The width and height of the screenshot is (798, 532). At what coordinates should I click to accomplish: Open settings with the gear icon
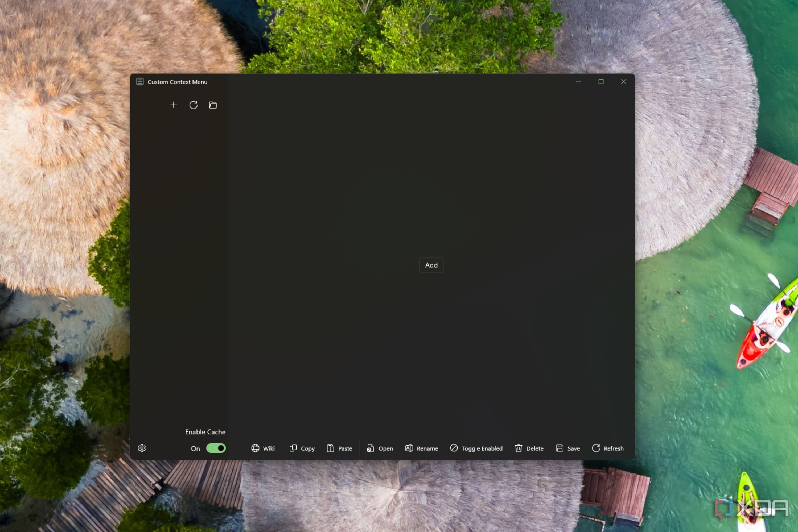click(x=142, y=448)
